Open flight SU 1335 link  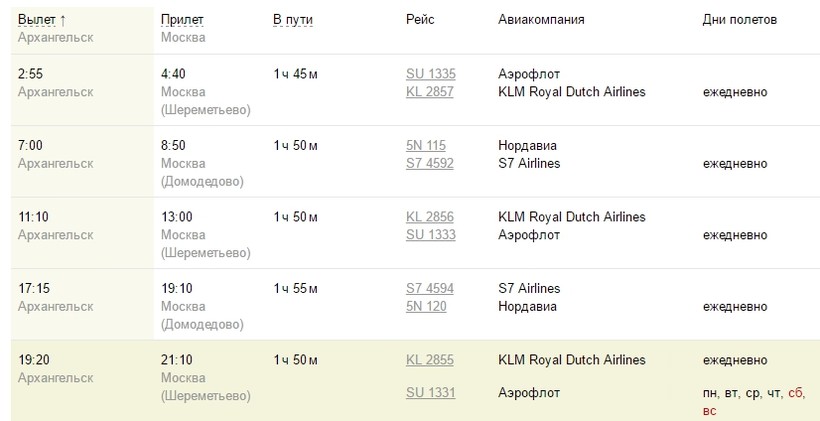click(x=430, y=74)
